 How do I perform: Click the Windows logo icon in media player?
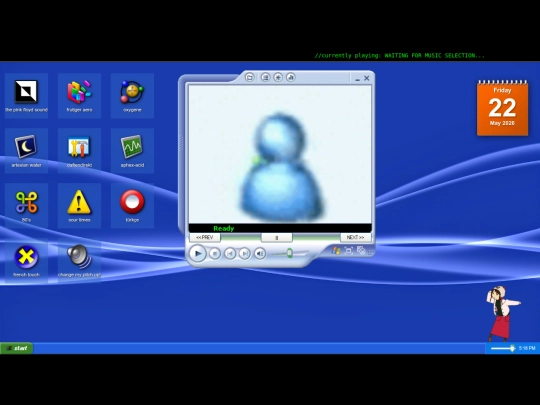tap(336, 250)
